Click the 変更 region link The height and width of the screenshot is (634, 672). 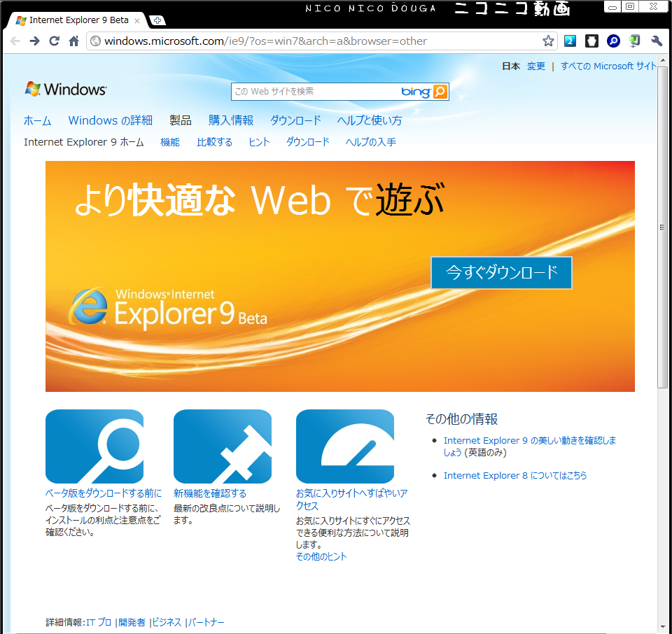535,66
